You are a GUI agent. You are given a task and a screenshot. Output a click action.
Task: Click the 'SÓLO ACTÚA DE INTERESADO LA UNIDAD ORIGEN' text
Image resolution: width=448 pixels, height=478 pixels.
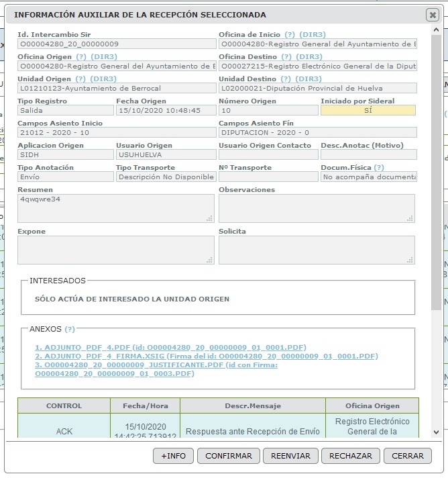(132, 299)
